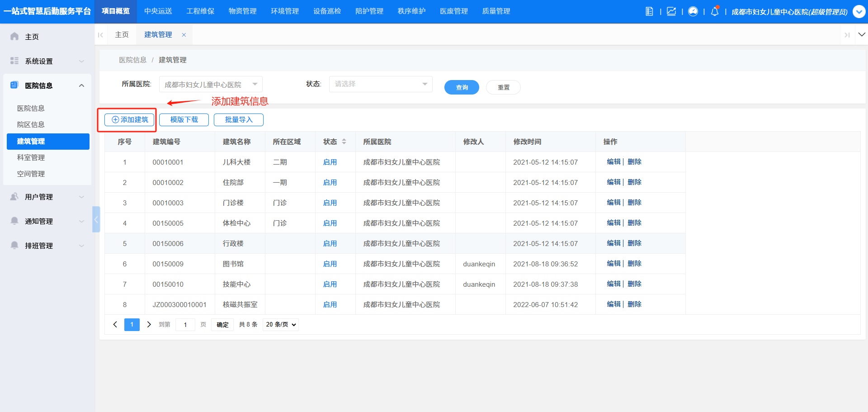The width and height of the screenshot is (868, 412).
Task: Open 质量管理 top menu
Action: pos(496,11)
